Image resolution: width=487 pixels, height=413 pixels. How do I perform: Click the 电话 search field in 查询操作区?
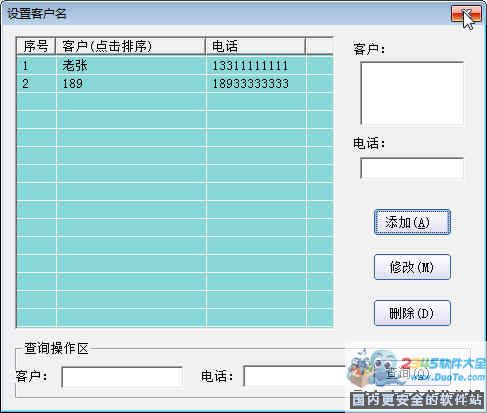pyautogui.click(x=295, y=377)
